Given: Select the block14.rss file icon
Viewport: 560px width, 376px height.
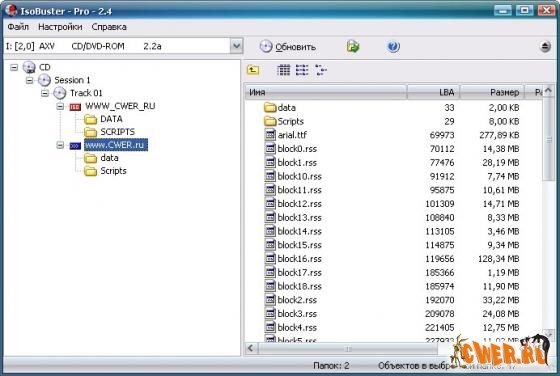Looking at the screenshot, I should pos(271,231).
